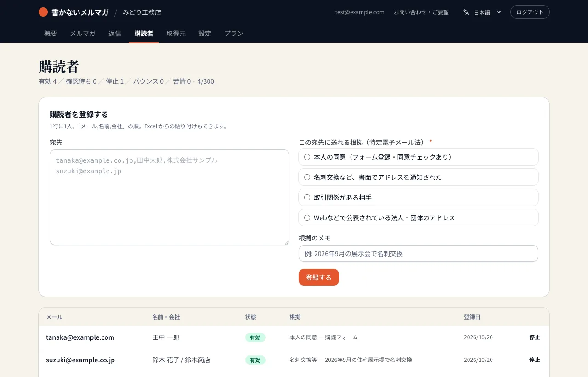Go to the 取得元 tab
The image size is (588, 377).
(x=176, y=33)
